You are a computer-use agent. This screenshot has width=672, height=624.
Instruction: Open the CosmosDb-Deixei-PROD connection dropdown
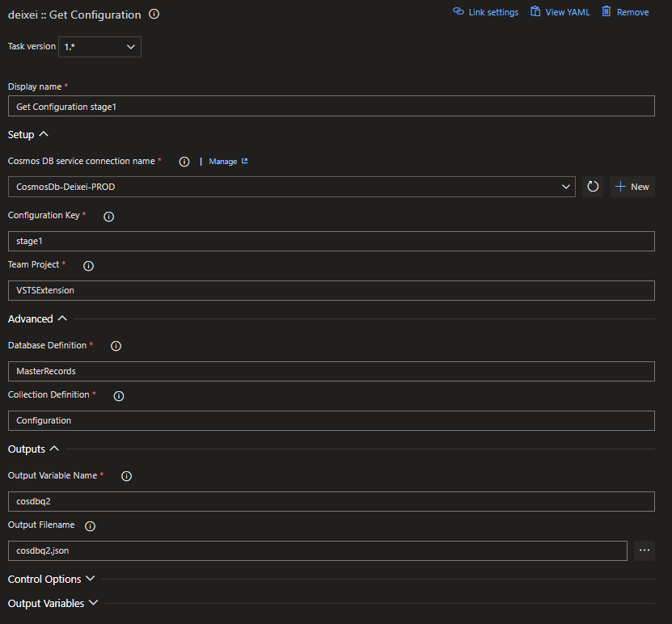tap(291, 187)
